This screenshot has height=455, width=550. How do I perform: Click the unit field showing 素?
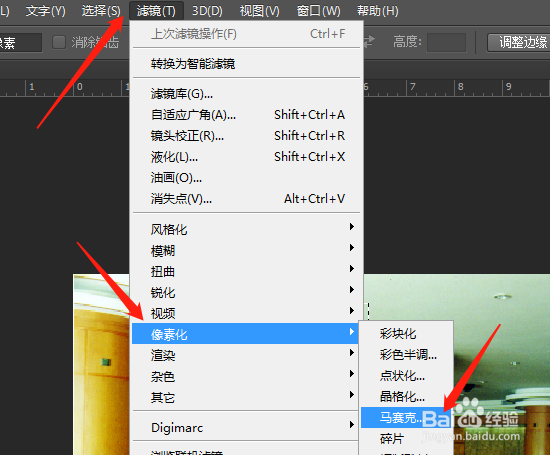click(x=20, y=43)
